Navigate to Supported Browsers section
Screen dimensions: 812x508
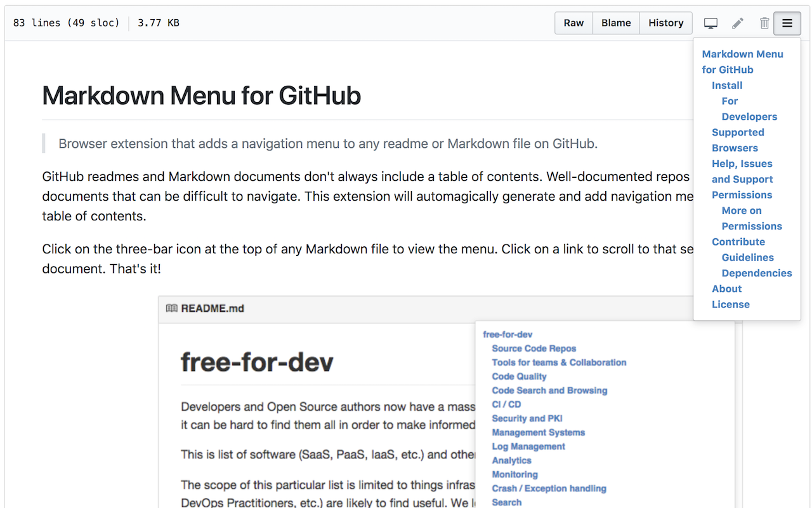[738, 140]
